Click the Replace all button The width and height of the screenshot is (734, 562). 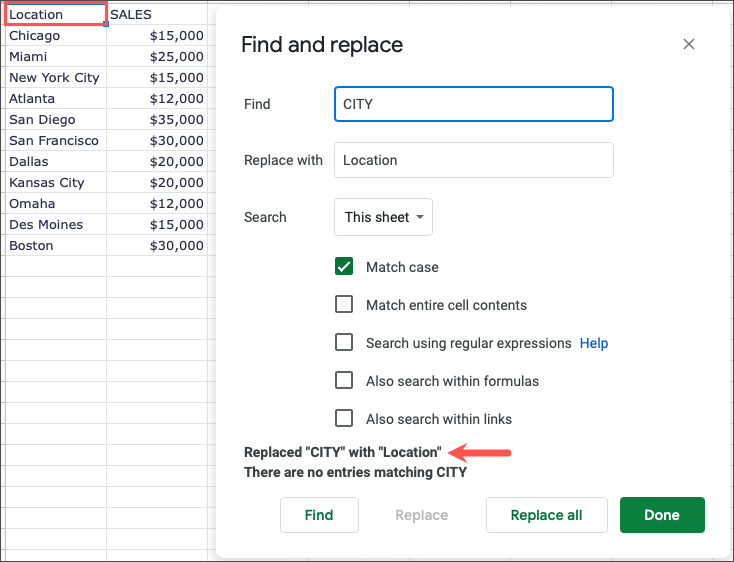(x=546, y=515)
